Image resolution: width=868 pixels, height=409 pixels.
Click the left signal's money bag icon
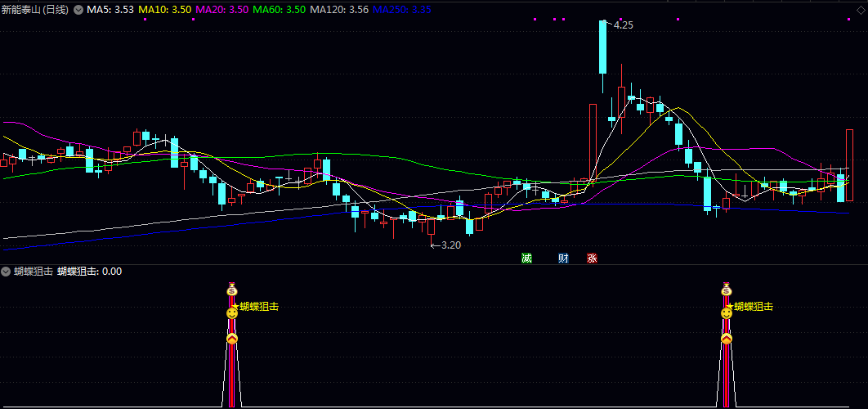point(232,289)
